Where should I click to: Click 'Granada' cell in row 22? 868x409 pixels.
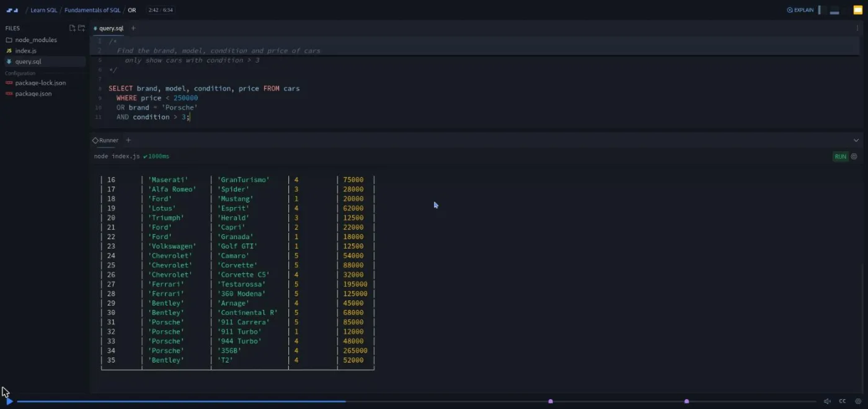235,237
